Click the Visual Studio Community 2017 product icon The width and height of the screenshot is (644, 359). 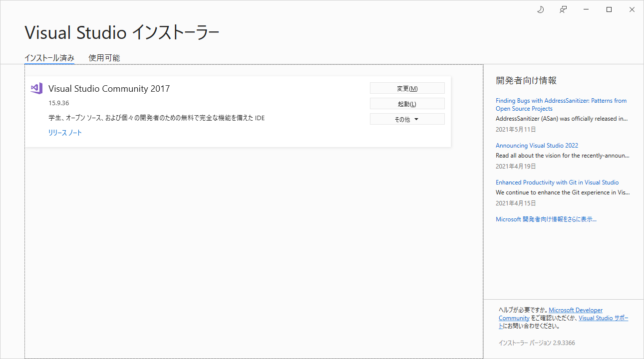click(x=36, y=88)
